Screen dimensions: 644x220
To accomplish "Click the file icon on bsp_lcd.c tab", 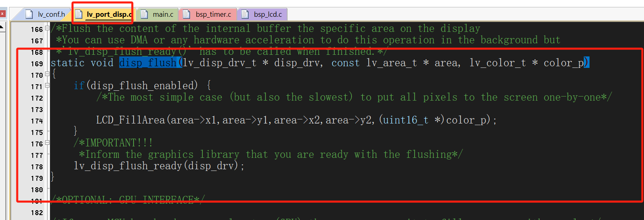I will [245, 14].
